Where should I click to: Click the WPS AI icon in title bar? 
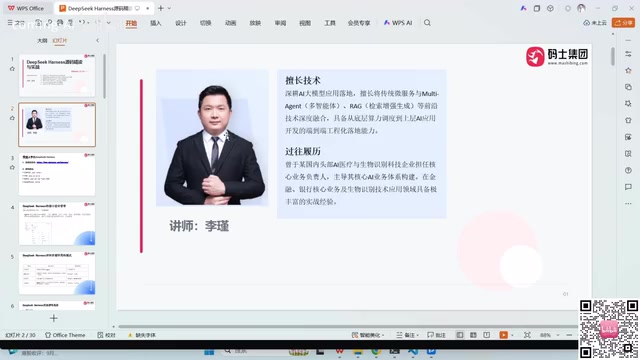523,8
